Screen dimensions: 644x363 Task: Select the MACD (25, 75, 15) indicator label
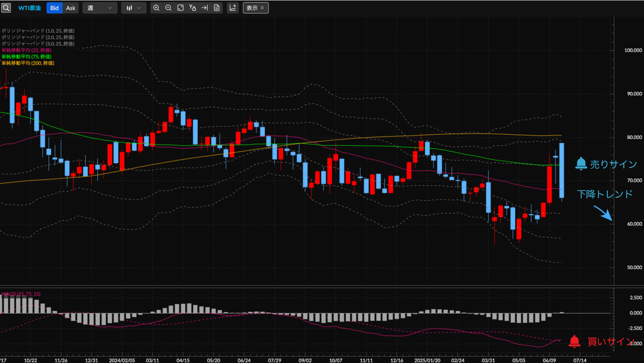click(21, 294)
